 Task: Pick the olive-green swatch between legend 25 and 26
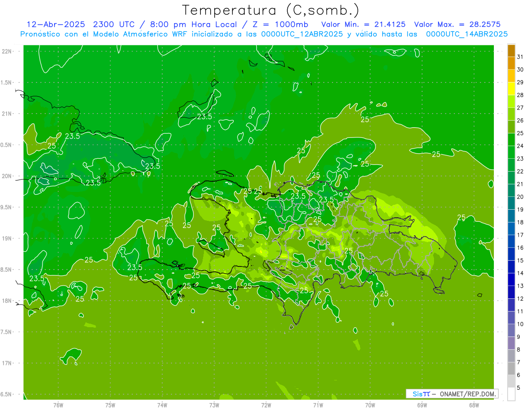(511, 127)
